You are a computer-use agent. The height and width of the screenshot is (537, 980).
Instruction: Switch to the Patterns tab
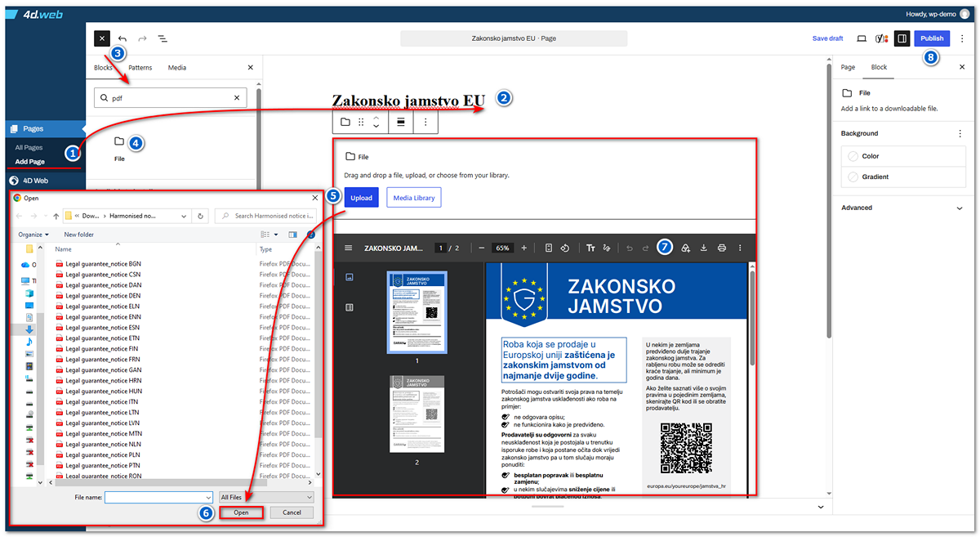pyautogui.click(x=140, y=68)
